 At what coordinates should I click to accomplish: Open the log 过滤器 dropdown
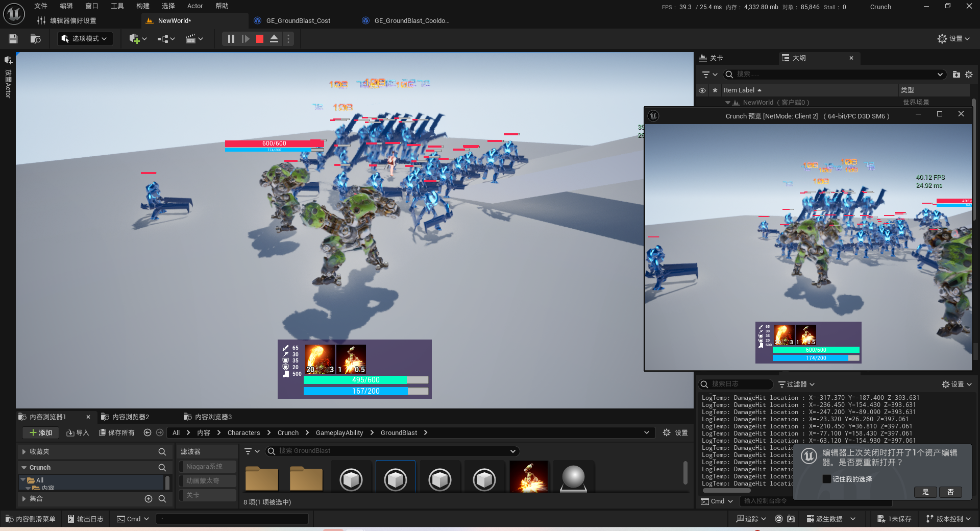coord(796,384)
